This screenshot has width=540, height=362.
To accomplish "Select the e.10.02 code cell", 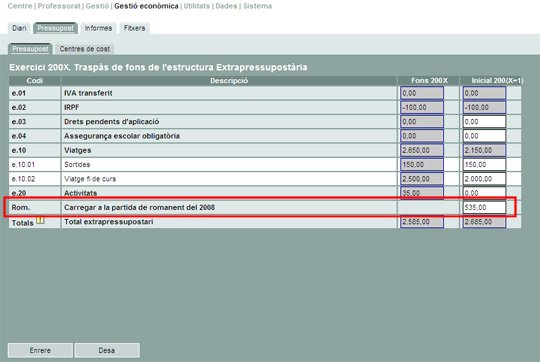I will tap(35, 179).
